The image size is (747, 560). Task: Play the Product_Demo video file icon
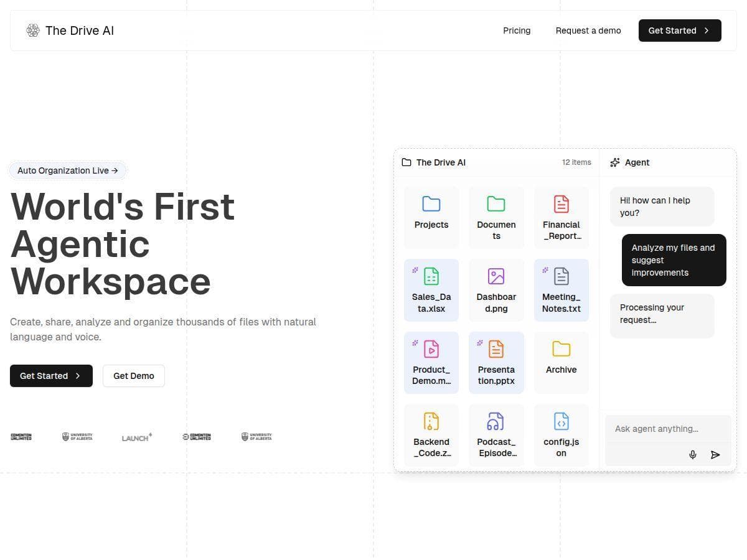431,348
